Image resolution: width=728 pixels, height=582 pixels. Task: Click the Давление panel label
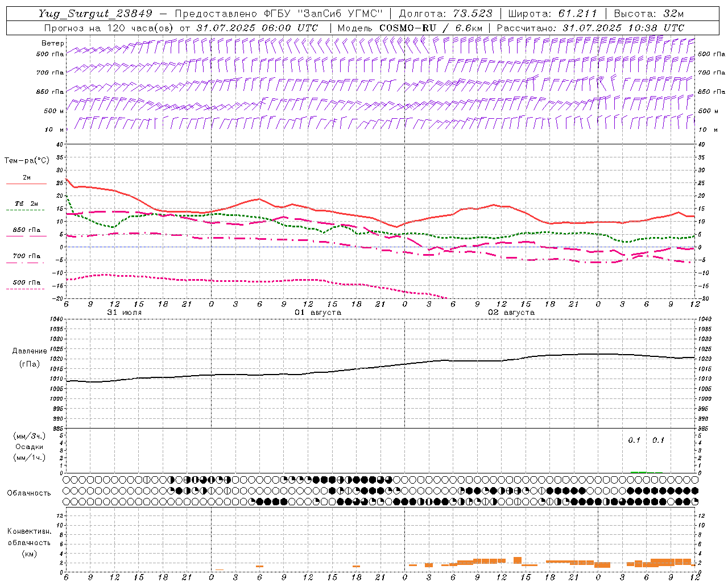[x=30, y=351]
